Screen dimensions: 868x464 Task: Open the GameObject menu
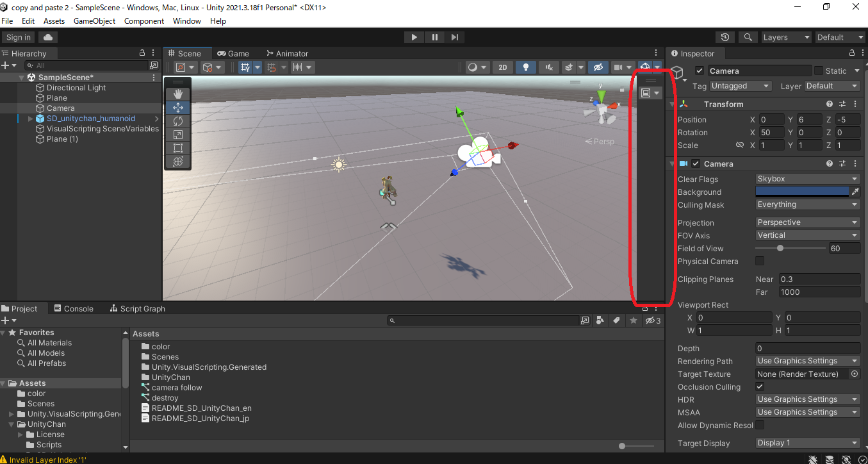pyautogui.click(x=94, y=21)
